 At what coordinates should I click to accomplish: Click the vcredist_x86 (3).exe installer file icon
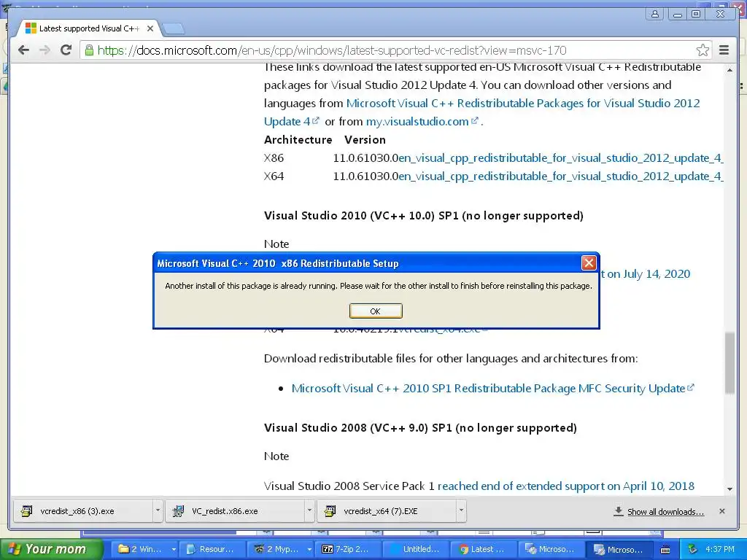click(x=27, y=511)
